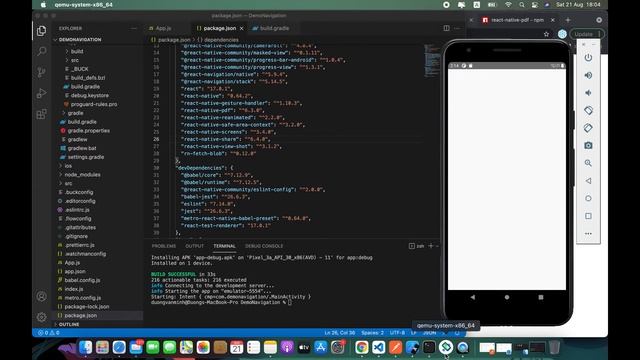The width and height of the screenshot is (640, 360).
Task: Click the dependencies breadcrumb segment
Action: click(221, 40)
